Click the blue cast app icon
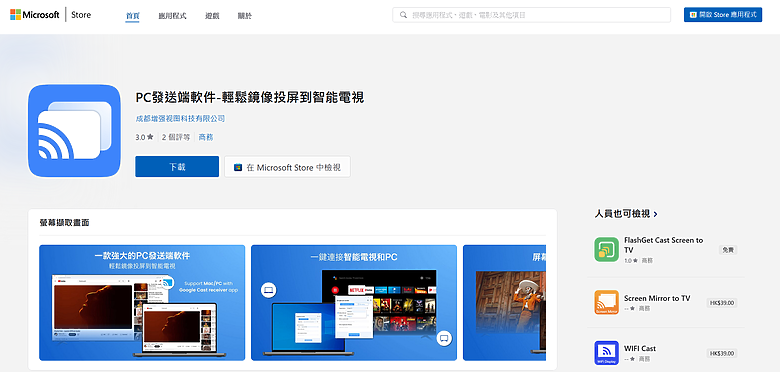 pos(75,131)
